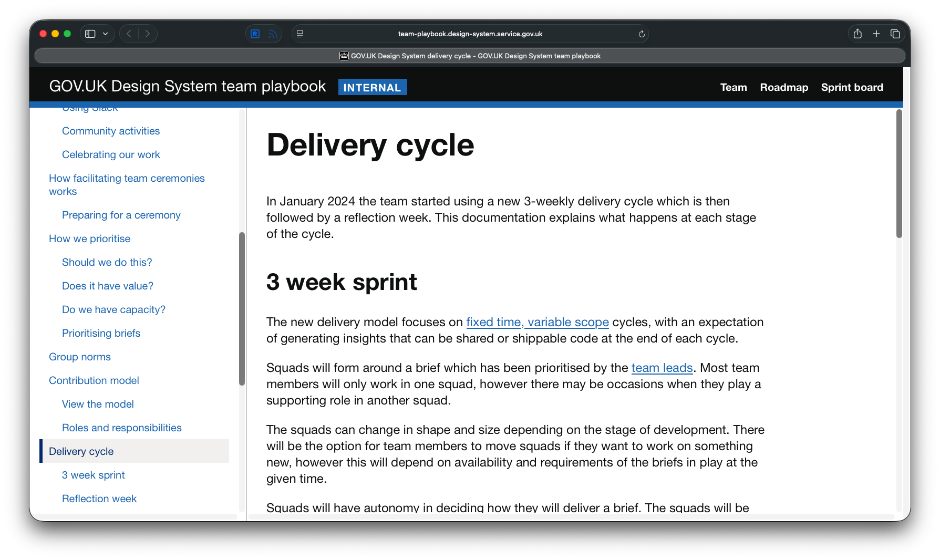
Task: Follow the fixed time, variable scope link
Action: pyautogui.click(x=537, y=322)
